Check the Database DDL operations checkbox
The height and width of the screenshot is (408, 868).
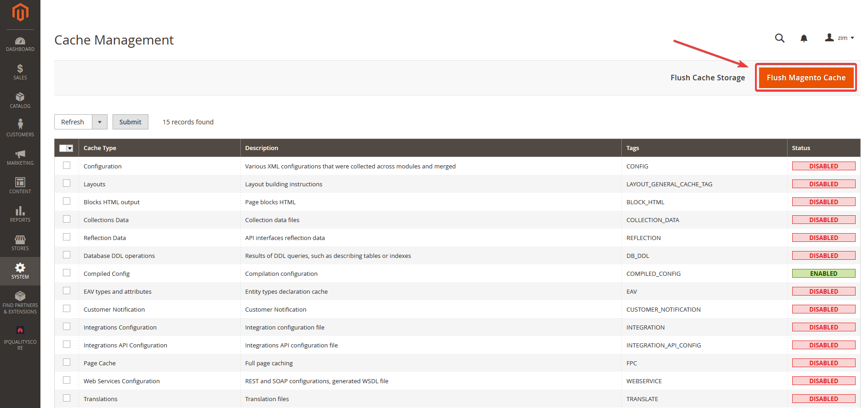coord(67,255)
